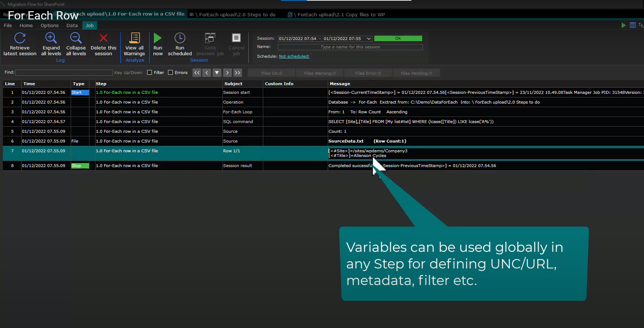Click the green Ok status bar

[x=398, y=38]
